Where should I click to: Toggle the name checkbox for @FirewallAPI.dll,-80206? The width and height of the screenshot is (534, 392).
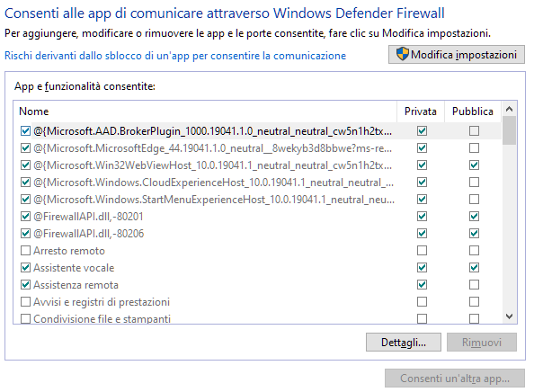coord(25,233)
